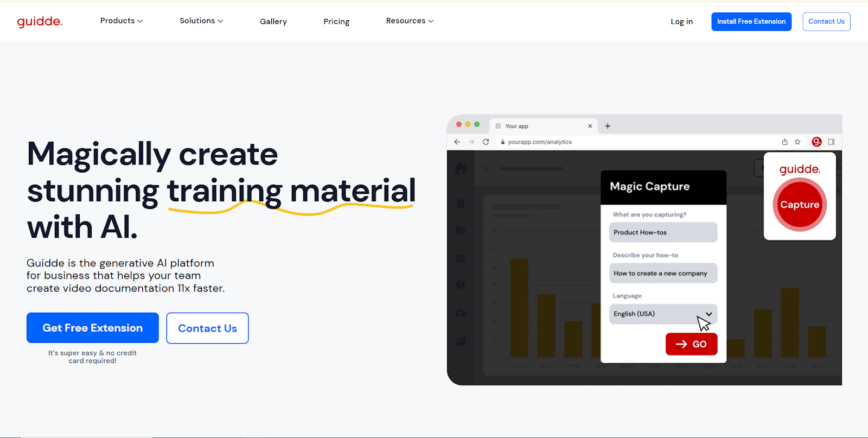Click Contact Us button beside Get Free Extension
The image size is (868, 438).
pyautogui.click(x=207, y=328)
